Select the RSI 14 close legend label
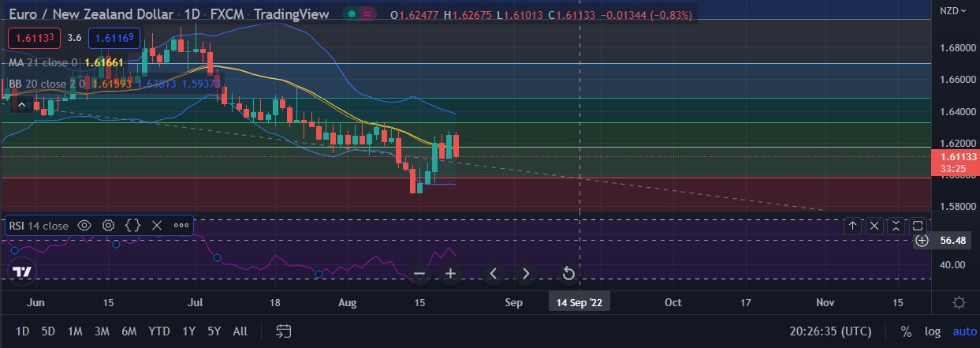Screen dimensions: 980x348 [x=39, y=226]
